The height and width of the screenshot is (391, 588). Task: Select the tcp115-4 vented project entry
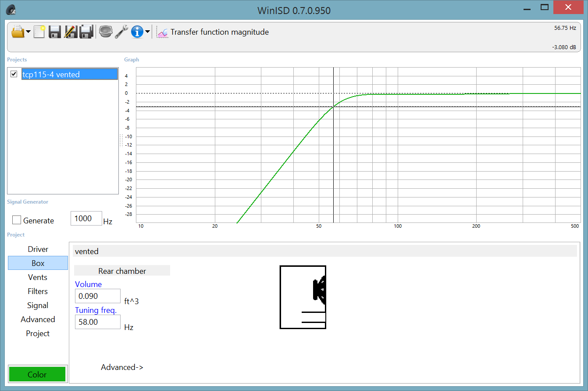point(70,74)
